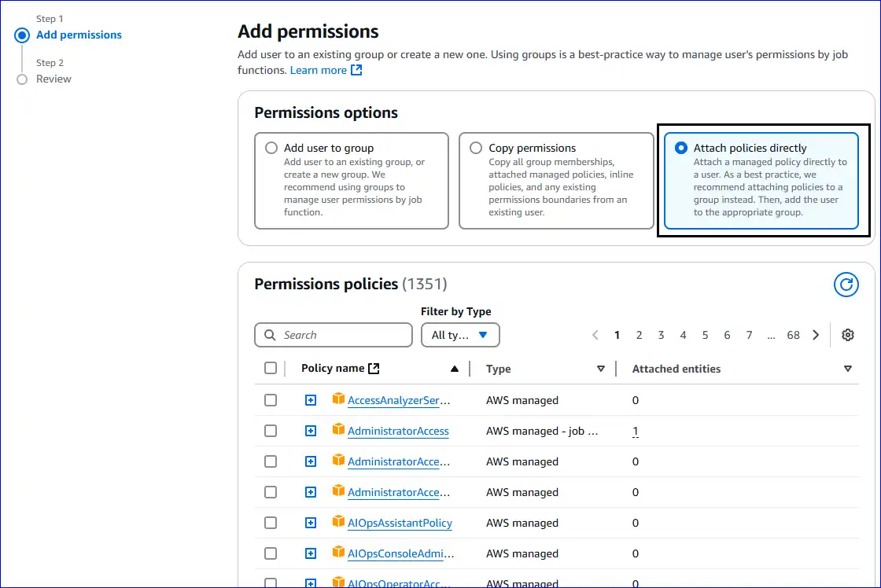This screenshot has width=881, height=588.
Task: Open the All types filter dropdown
Action: (460, 335)
